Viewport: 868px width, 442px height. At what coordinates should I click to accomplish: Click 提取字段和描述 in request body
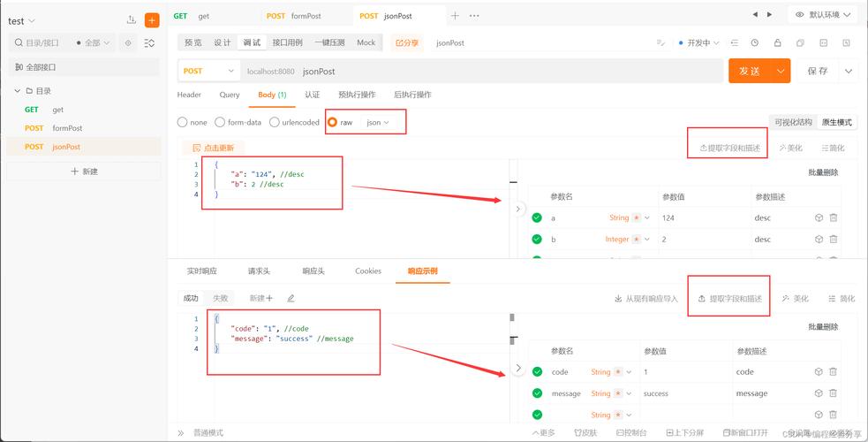730,148
